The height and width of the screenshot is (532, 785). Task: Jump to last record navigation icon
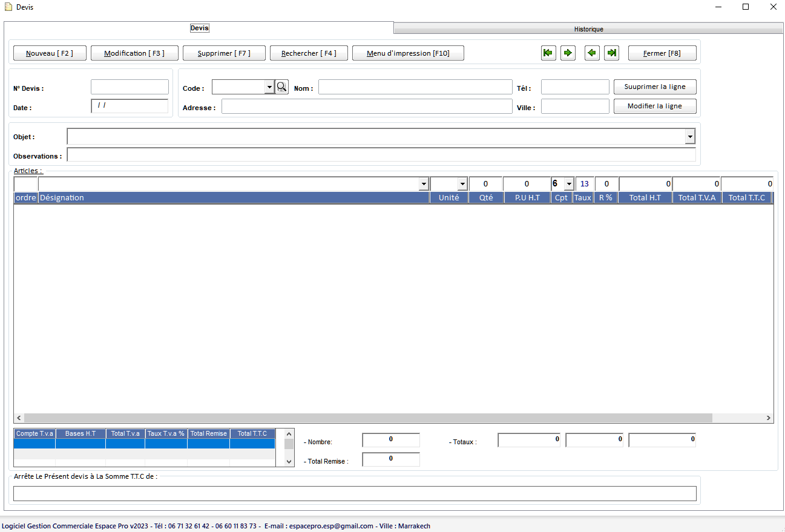coord(611,53)
